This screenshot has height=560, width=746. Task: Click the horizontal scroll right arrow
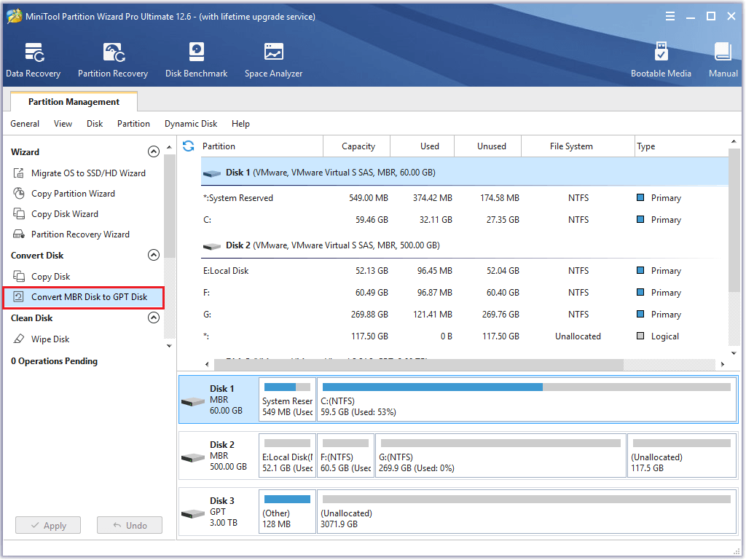[723, 364]
